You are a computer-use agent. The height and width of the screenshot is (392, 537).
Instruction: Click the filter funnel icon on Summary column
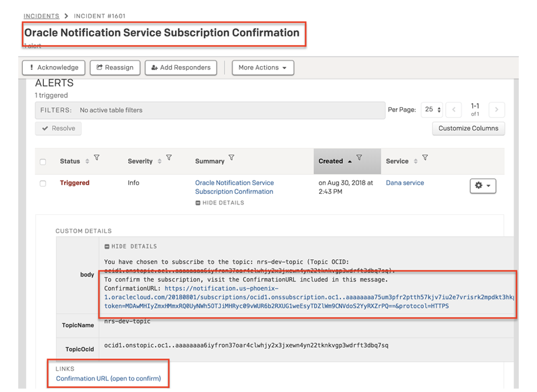coord(231,158)
